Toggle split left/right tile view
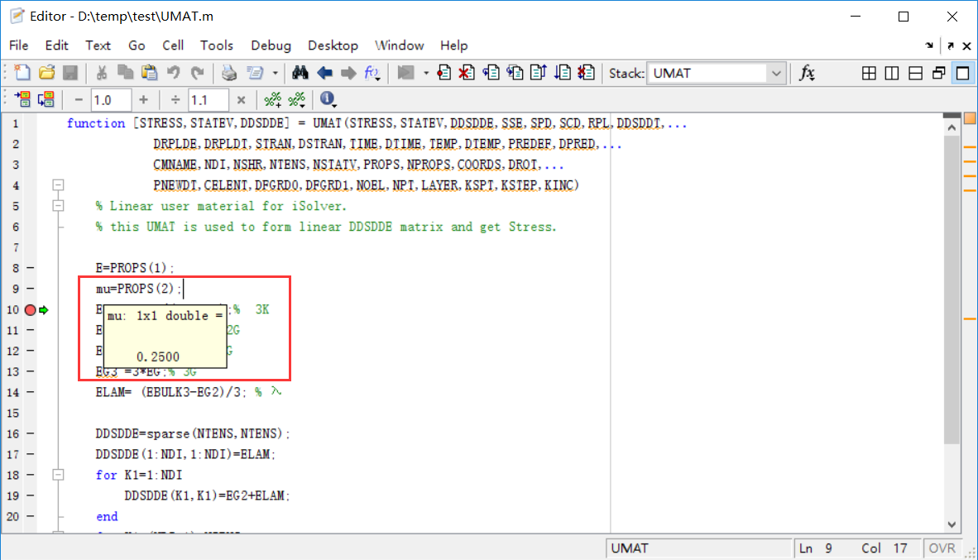 [891, 74]
